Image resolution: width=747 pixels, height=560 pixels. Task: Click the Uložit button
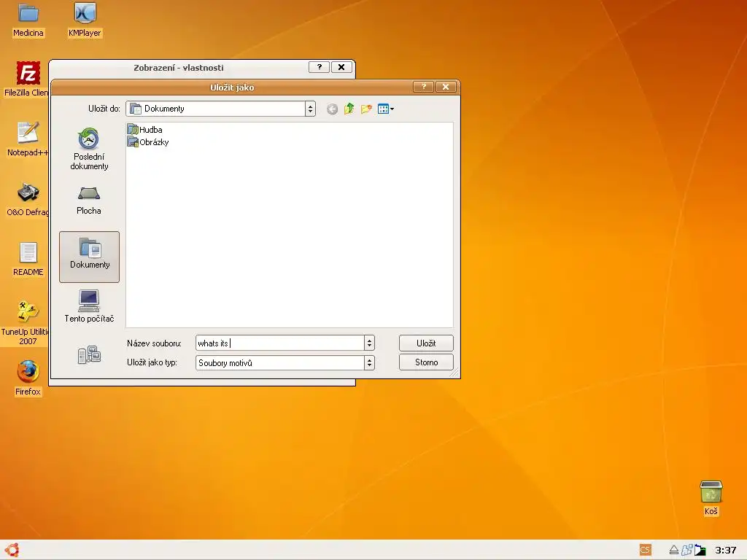426,343
